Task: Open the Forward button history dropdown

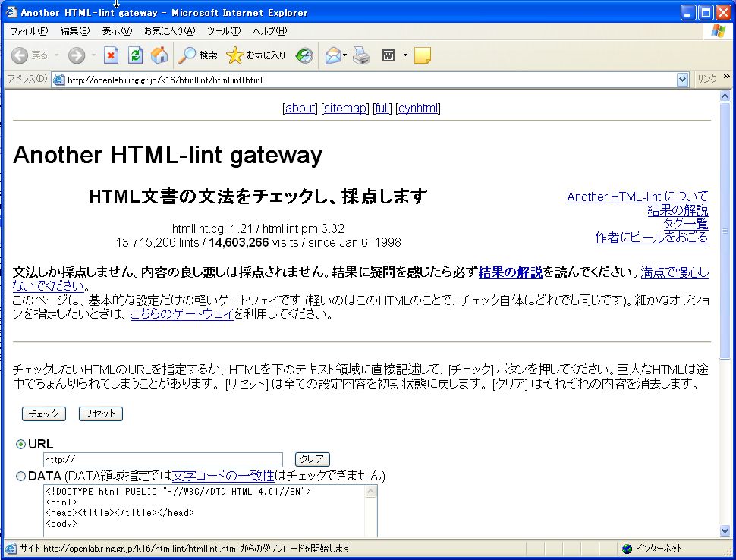Action: click(93, 55)
